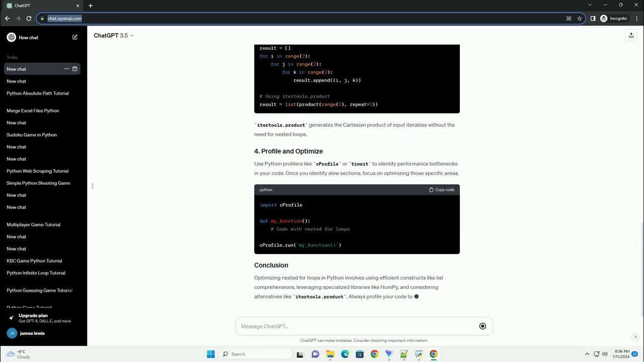Open a new browser tab
Screen dimensions: 644x362
point(91,6)
